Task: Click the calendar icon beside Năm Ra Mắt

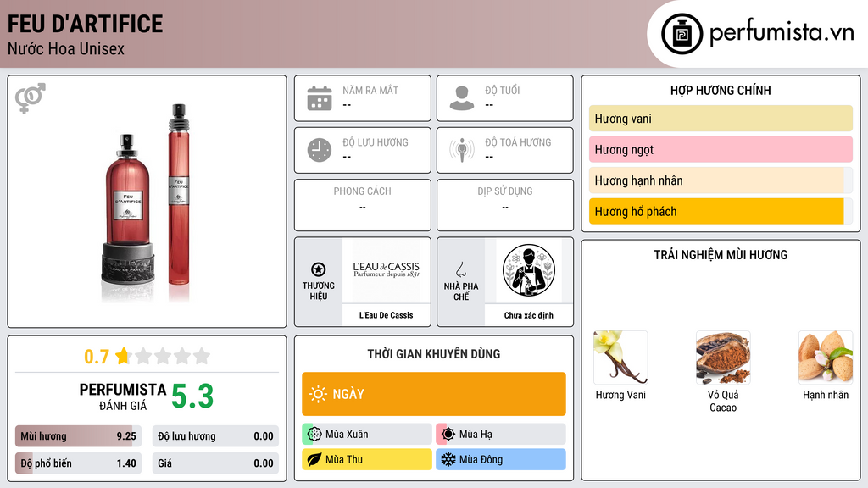Action: click(x=320, y=98)
